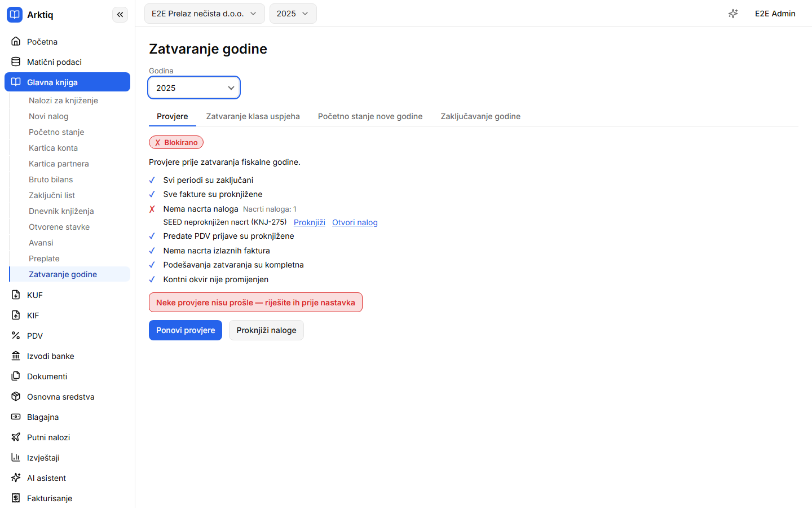
Task: Click the Osnovna sredstva box icon
Action: pyautogui.click(x=16, y=396)
